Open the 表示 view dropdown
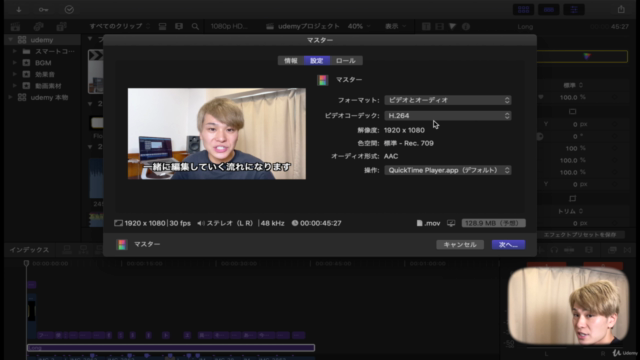This screenshot has width=640, height=360. click(395, 26)
